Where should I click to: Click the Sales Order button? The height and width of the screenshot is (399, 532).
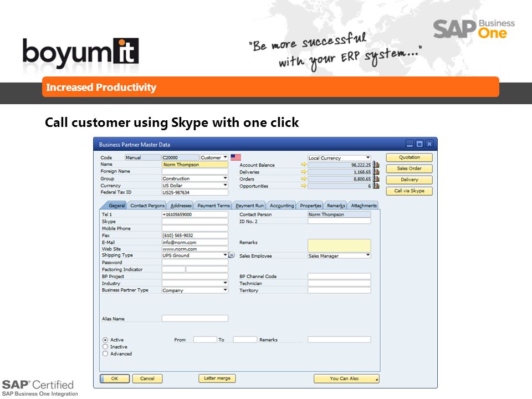pos(409,168)
